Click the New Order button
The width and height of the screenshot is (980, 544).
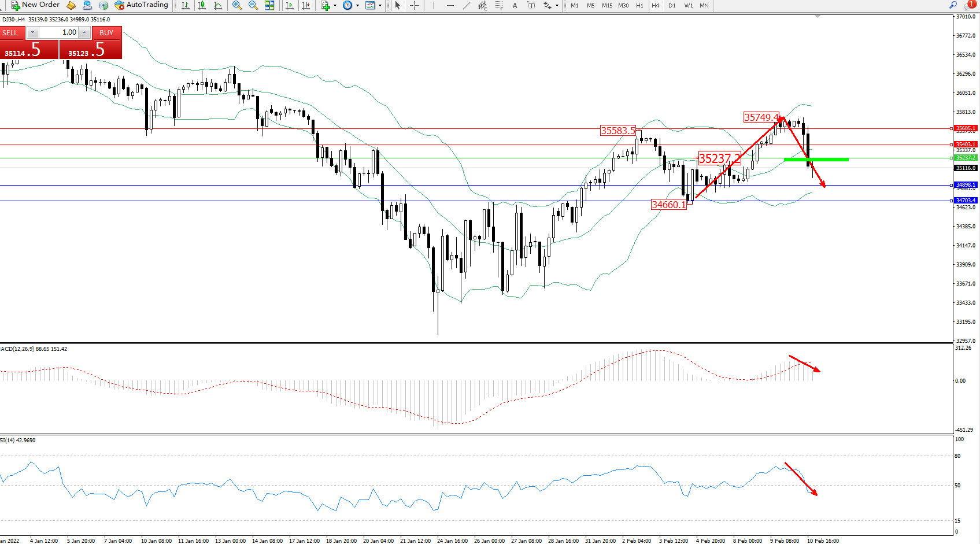click(x=35, y=5)
